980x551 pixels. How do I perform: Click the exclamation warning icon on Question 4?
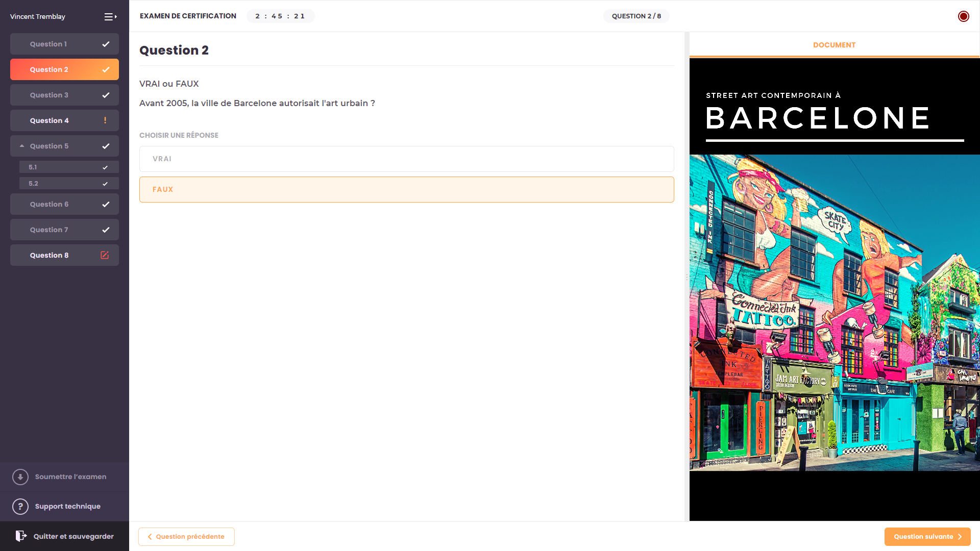pyautogui.click(x=105, y=120)
